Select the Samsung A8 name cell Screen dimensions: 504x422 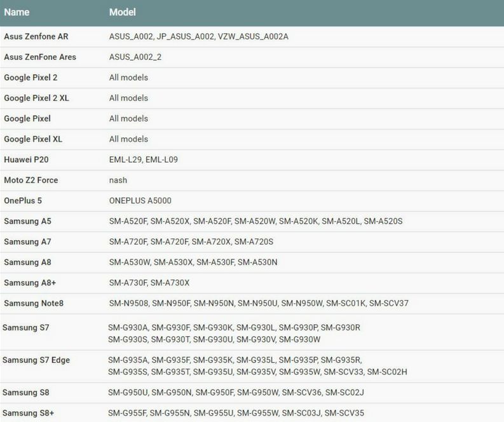(x=27, y=262)
